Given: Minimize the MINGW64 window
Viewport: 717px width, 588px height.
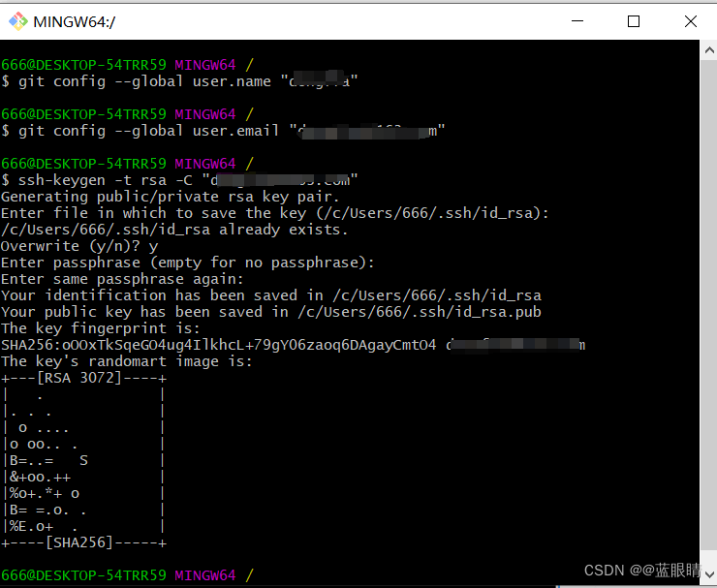Looking at the screenshot, I should point(577,21).
